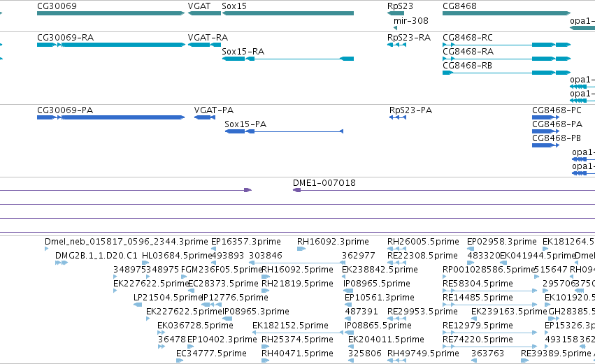Click the CG8468-PA feature

coord(545,131)
